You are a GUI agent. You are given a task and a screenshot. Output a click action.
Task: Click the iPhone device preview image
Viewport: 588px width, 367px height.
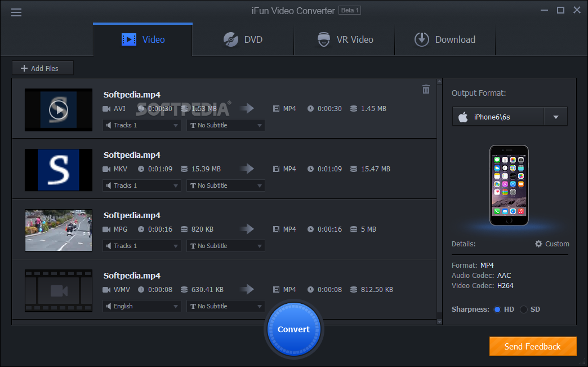click(509, 185)
